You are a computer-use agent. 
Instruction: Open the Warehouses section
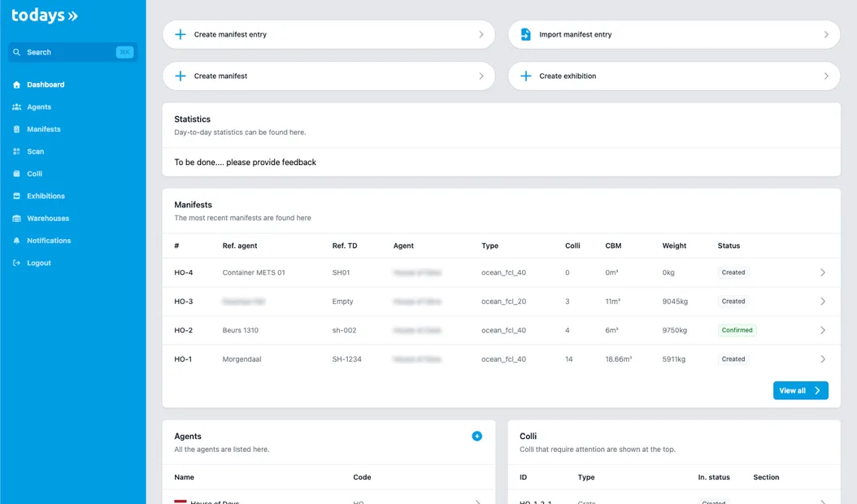point(48,219)
